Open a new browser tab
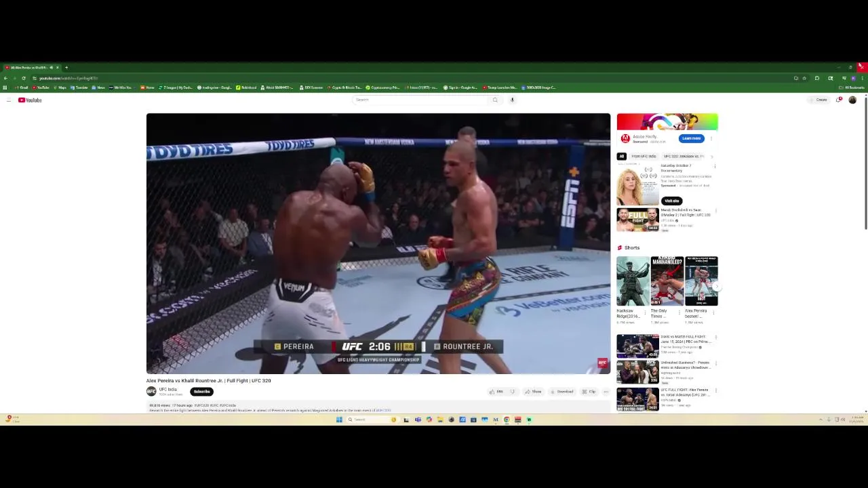The width and height of the screenshot is (868, 488). 66,67
